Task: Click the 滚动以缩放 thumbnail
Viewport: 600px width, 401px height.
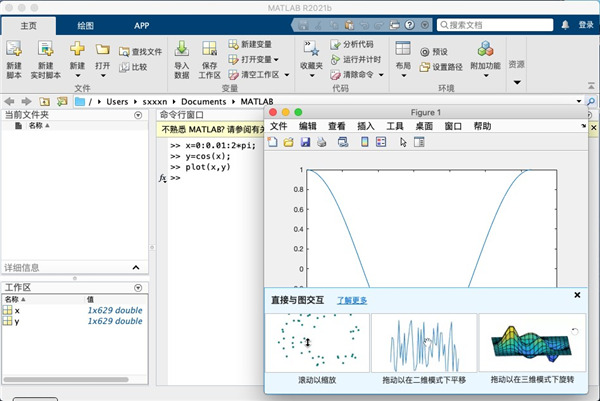Action: pyautogui.click(x=317, y=343)
